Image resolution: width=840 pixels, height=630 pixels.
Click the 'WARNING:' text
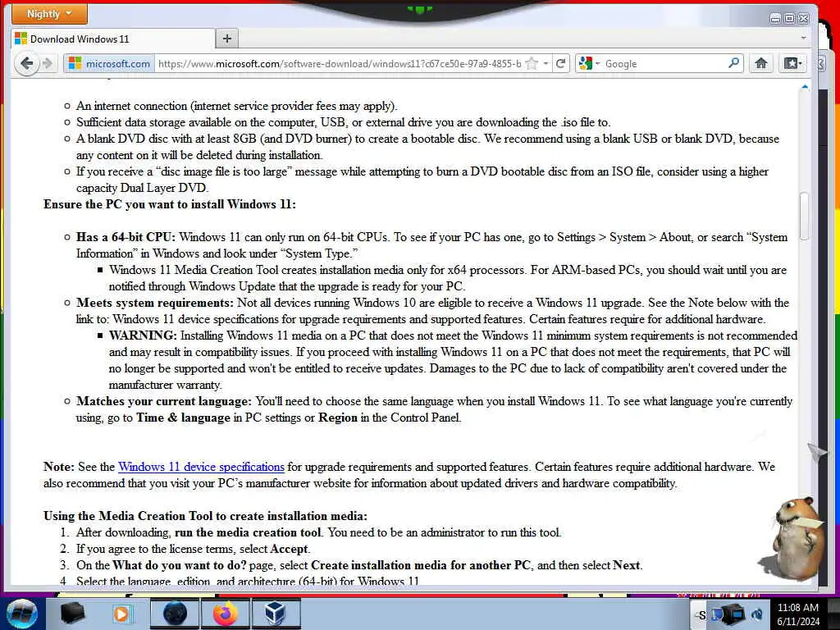[x=143, y=336]
